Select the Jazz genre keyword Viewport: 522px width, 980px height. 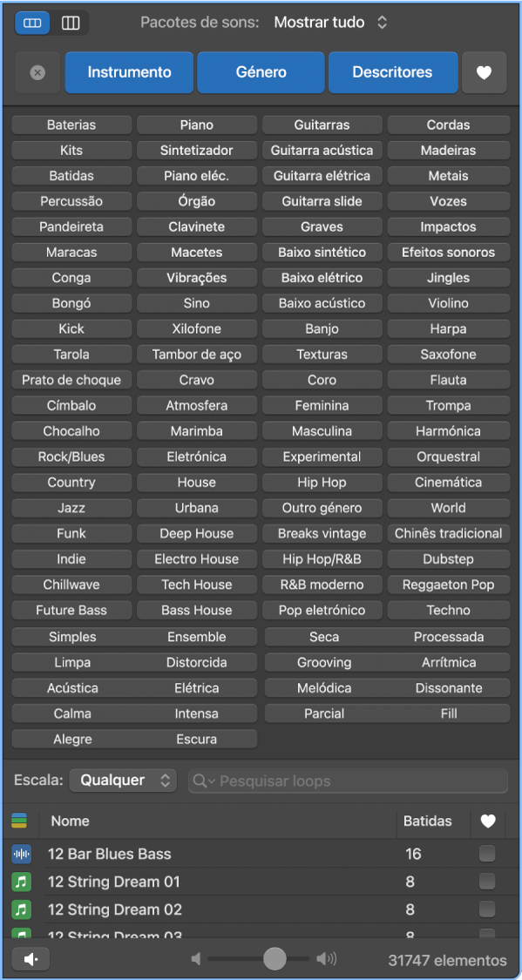point(71,508)
